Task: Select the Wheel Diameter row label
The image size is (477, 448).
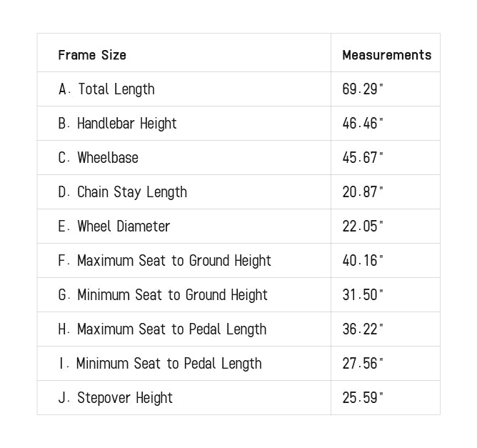Action: (114, 227)
